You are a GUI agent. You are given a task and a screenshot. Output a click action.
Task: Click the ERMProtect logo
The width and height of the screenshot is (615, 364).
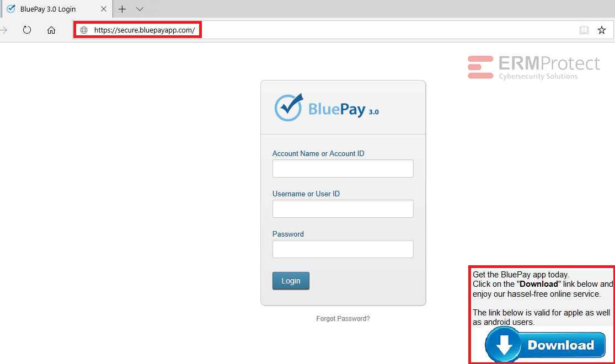[534, 67]
